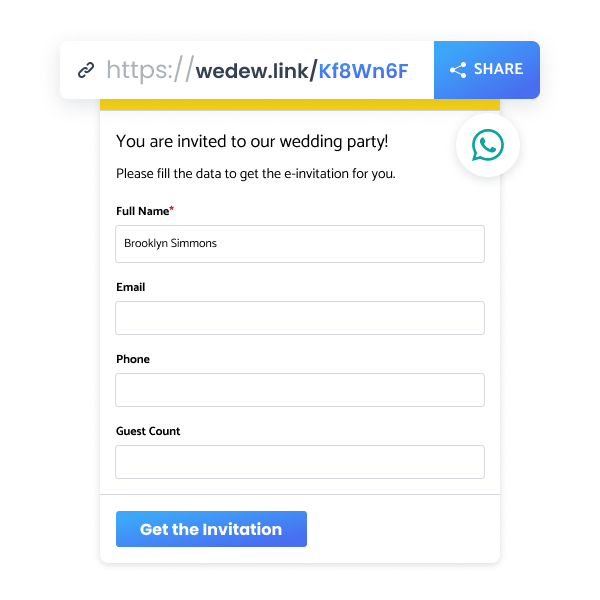This screenshot has width=600, height=600.
Task: Open the WhatsApp share icon
Action: coord(488,146)
